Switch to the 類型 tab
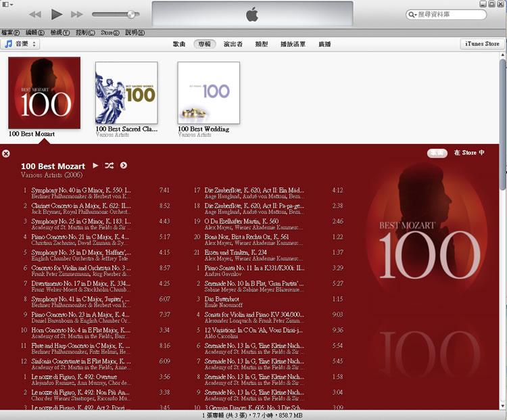The width and height of the screenshot is (507, 420). tap(261, 44)
